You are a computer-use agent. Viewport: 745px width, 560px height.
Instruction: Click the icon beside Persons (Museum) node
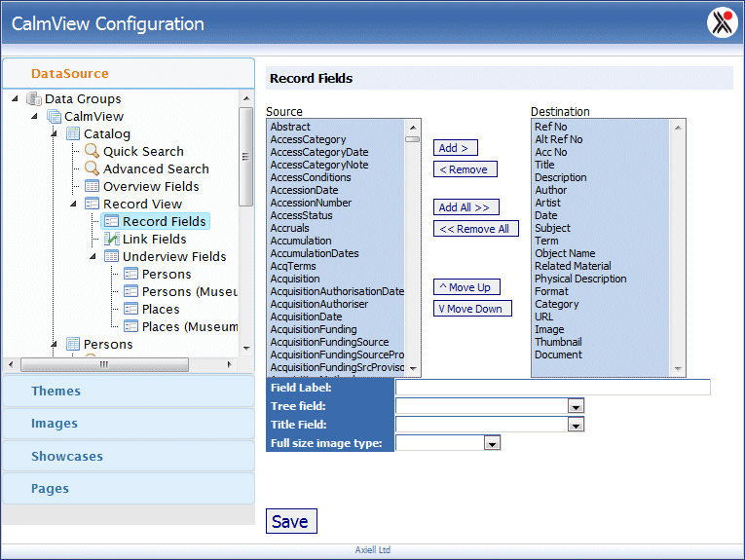tap(130, 291)
